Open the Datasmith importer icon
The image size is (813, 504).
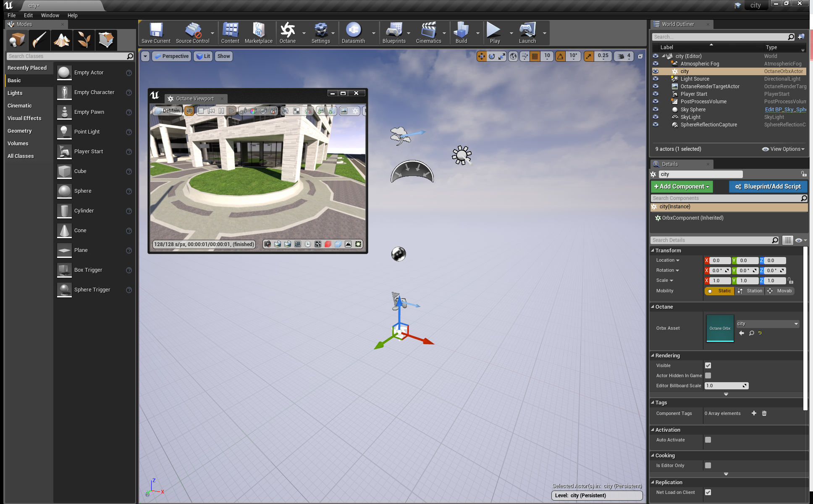click(353, 33)
